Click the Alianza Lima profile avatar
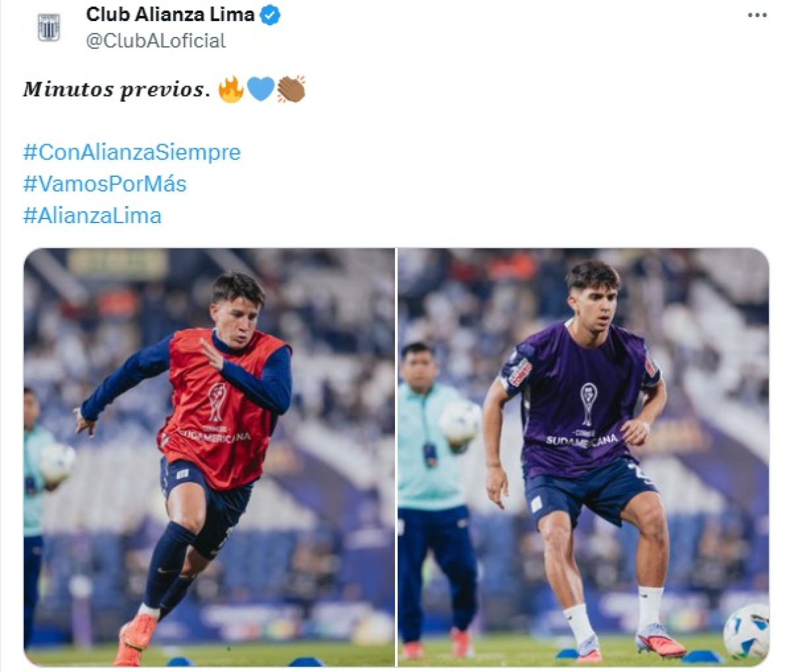The image size is (790, 672). pos(49,28)
